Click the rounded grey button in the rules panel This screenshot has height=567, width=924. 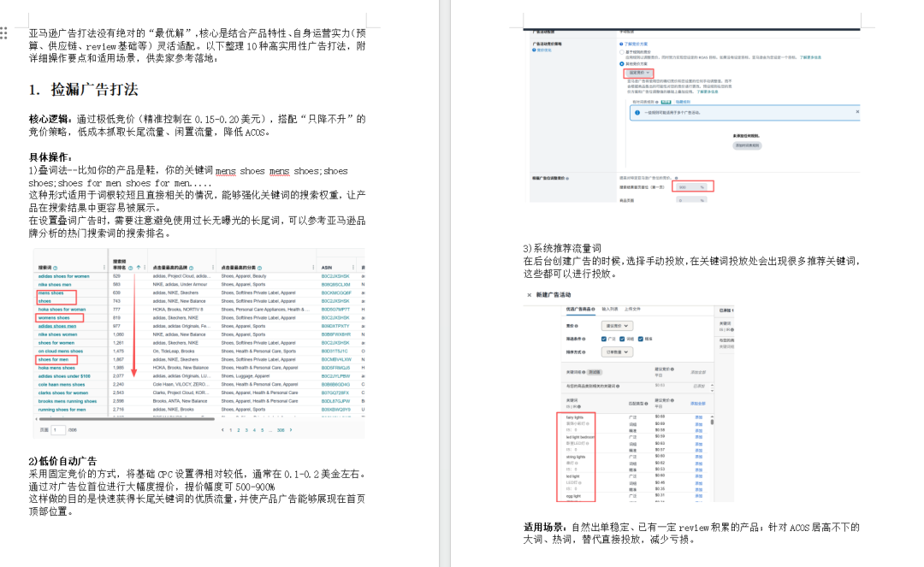tap(747, 145)
